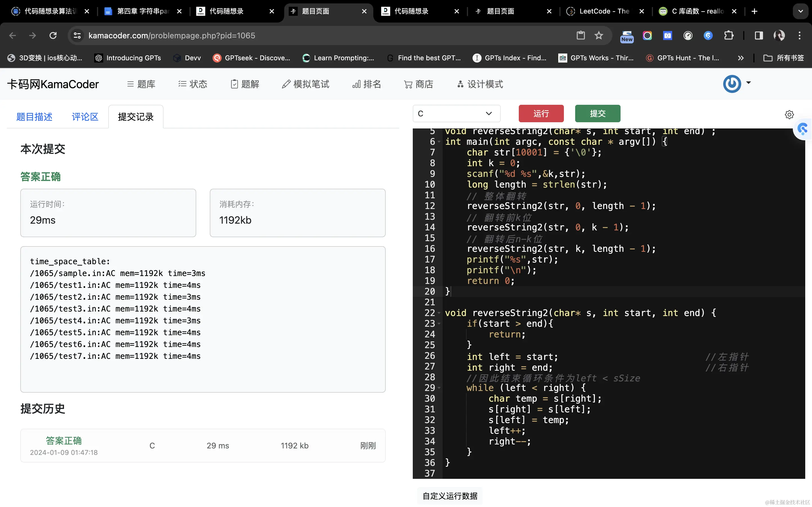Reload the page with refresh icon
Viewport: 812px width, 507px height.
[x=53, y=35]
